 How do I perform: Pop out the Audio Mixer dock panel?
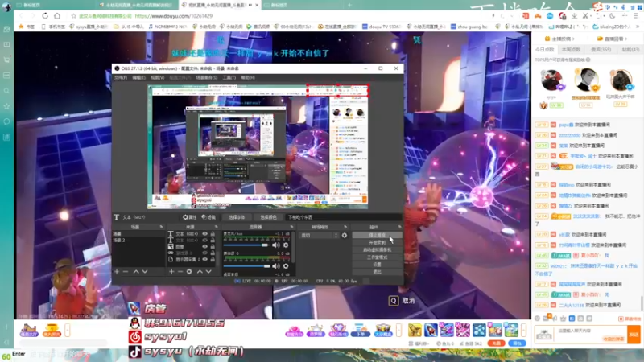(x=292, y=227)
